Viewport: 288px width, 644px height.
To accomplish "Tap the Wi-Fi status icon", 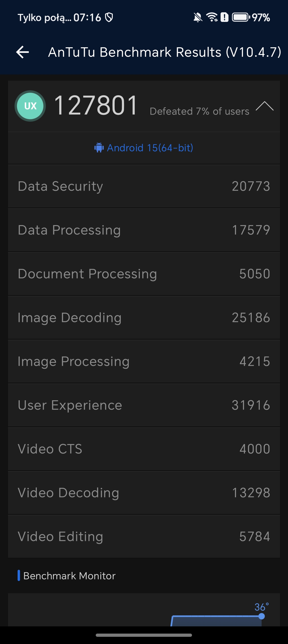I will point(212,17).
